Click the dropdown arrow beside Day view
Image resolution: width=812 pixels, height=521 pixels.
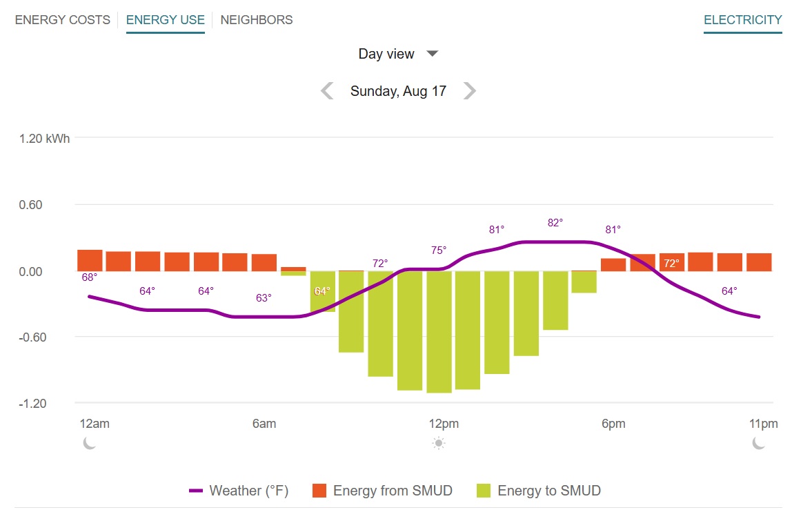tap(433, 54)
